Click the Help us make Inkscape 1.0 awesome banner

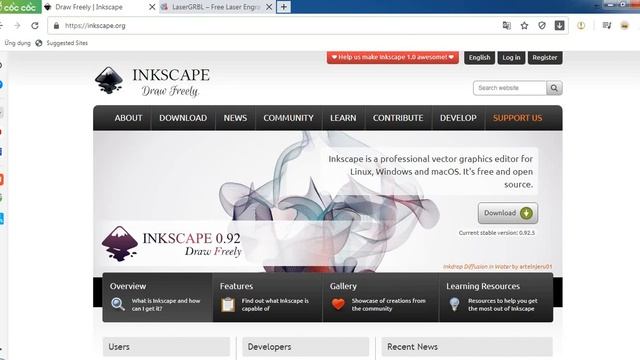pos(393,57)
